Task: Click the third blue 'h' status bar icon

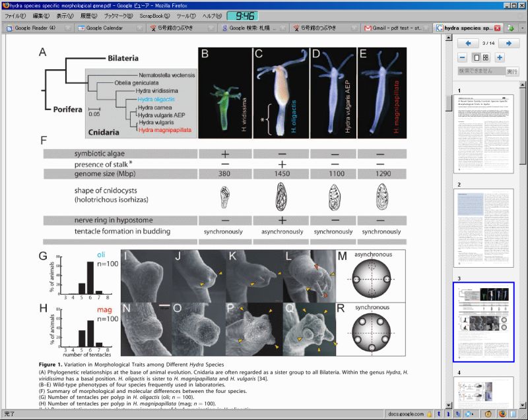Action: (x=458, y=414)
